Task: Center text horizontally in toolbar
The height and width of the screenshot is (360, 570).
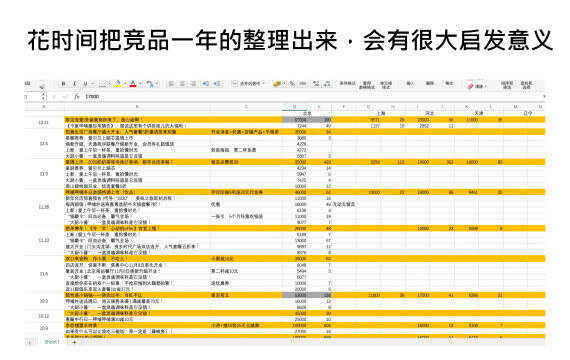Action: (x=182, y=84)
